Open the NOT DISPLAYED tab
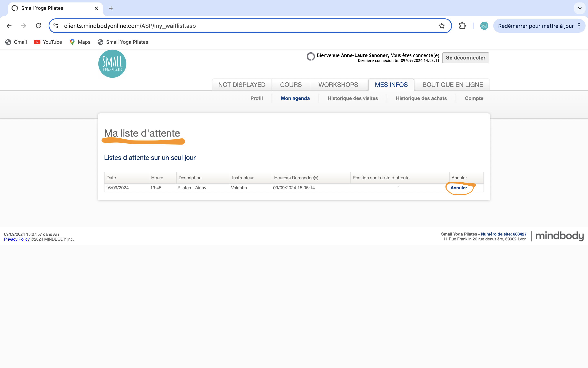This screenshot has height=368, width=588. tap(242, 85)
